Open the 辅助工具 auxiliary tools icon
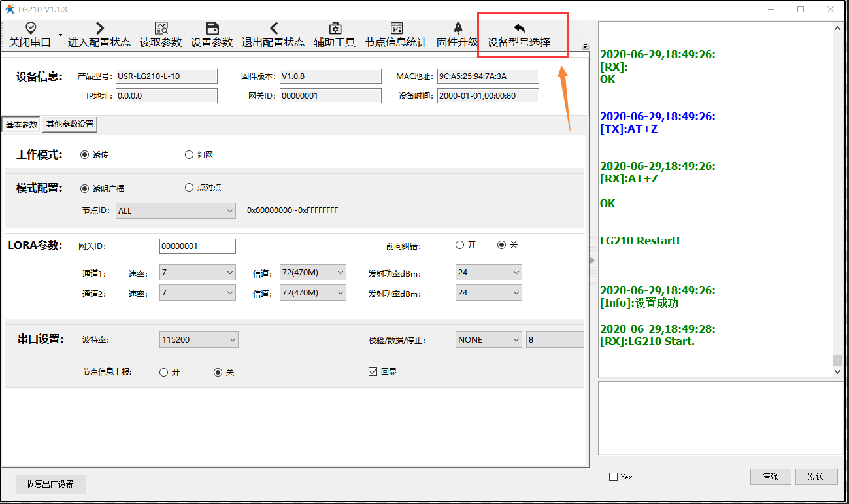Image resolution: width=849 pixels, height=504 pixels. click(335, 28)
